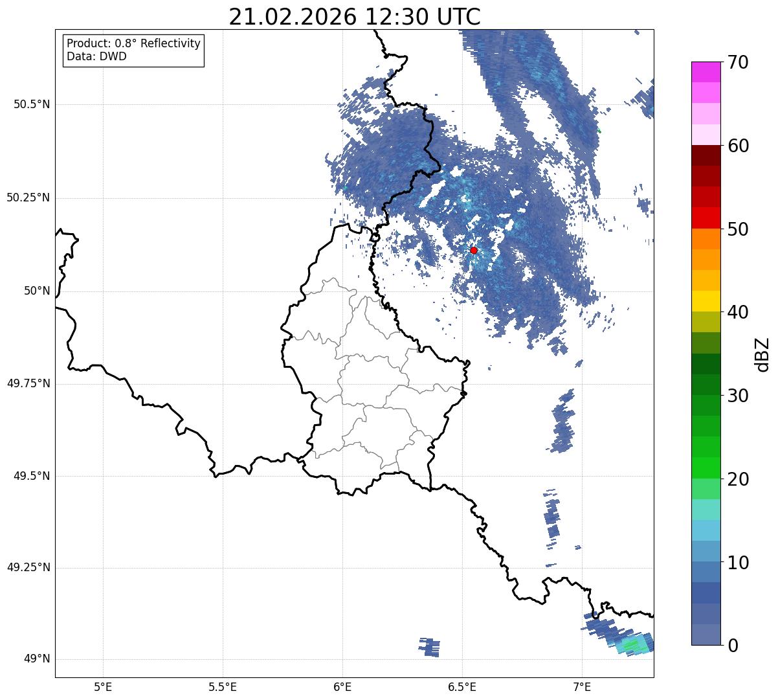Click the bright red swatch above 50 dBZ
Screen dimensions: 778x700
(x=706, y=218)
